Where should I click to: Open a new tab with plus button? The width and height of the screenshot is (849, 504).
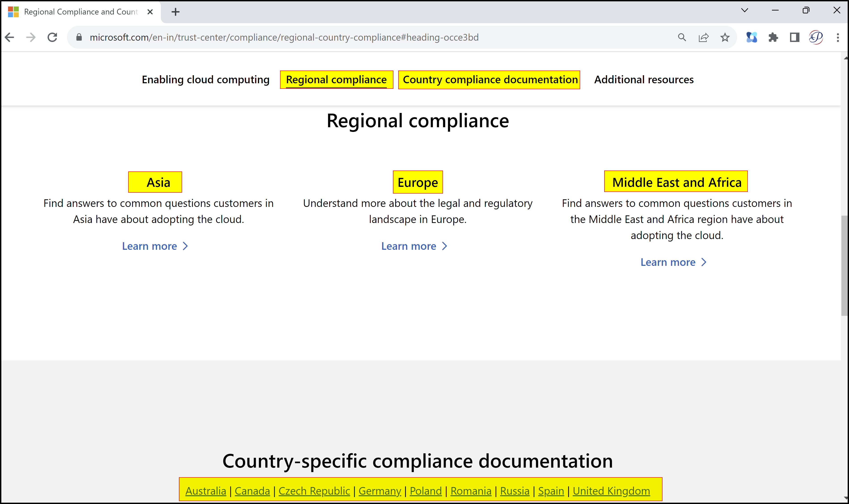tap(175, 12)
